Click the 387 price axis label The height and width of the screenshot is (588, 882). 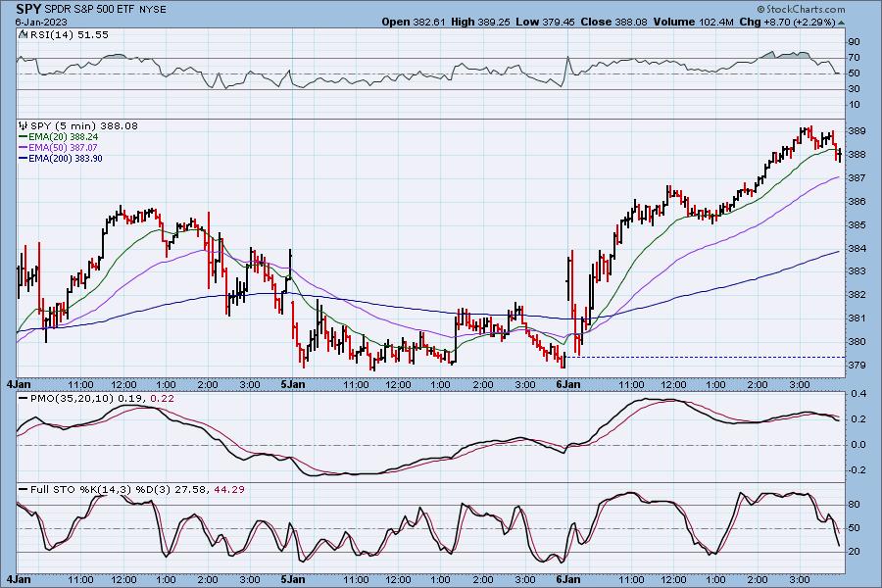(x=857, y=177)
